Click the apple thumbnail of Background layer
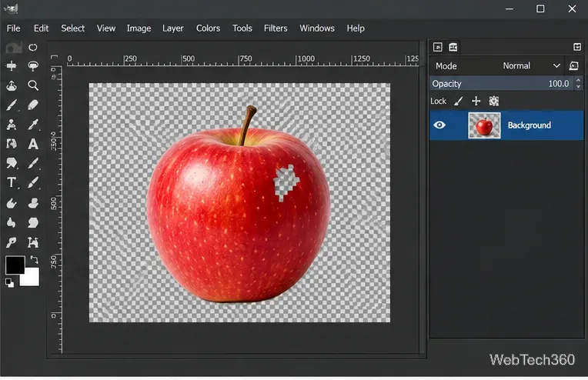The width and height of the screenshot is (588, 380). (484, 125)
